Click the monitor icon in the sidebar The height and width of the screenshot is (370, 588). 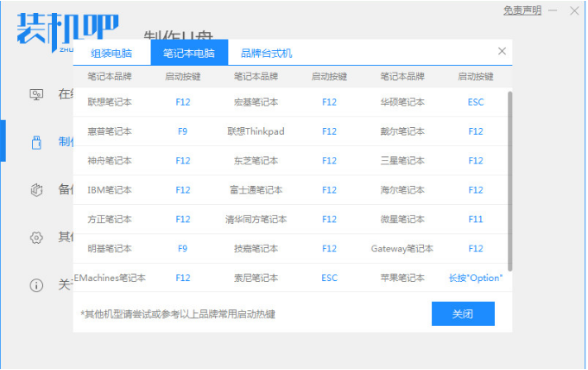36,94
